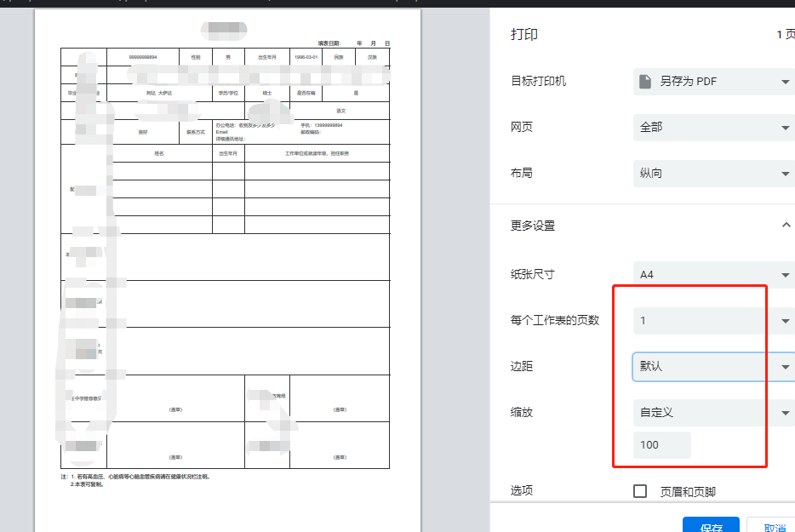Open the 网页 pages dropdown showing 全部
Viewport: 795px width, 532px height.
click(x=714, y=128)
